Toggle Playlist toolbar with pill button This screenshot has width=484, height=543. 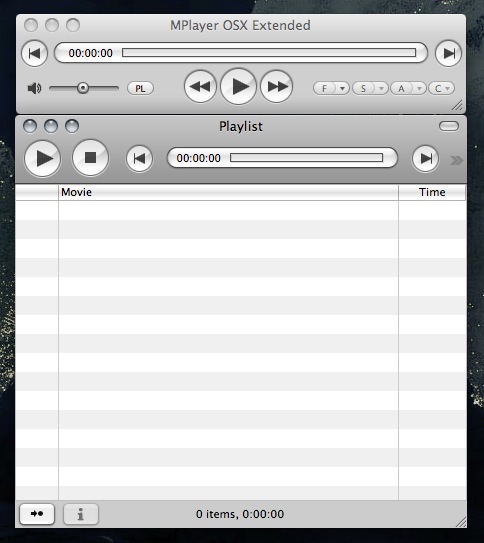[449, 126]
